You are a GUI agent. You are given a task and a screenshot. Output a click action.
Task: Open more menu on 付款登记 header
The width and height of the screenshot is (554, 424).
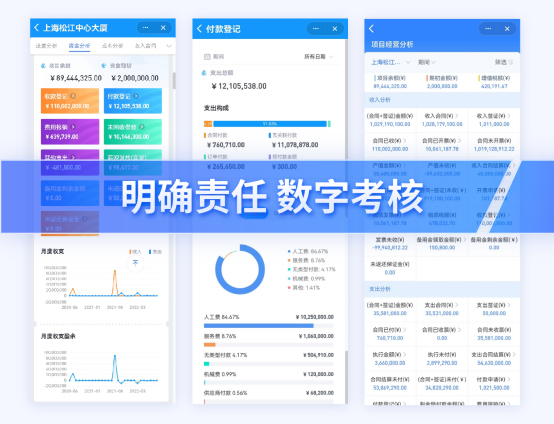pos(316,29)
